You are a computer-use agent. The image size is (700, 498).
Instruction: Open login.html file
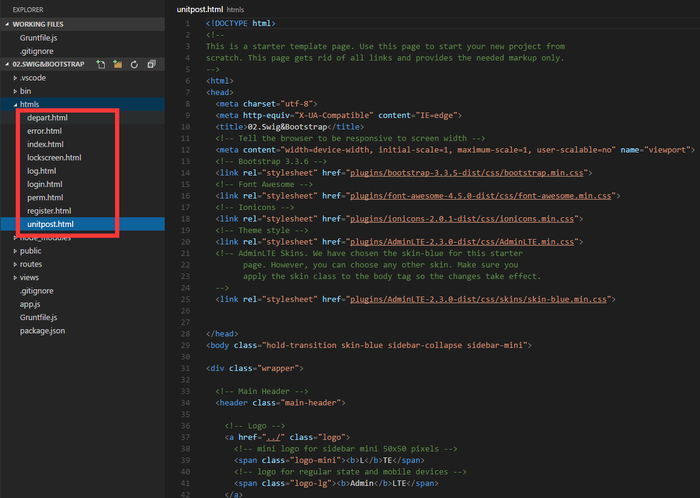tap(45, 184)
